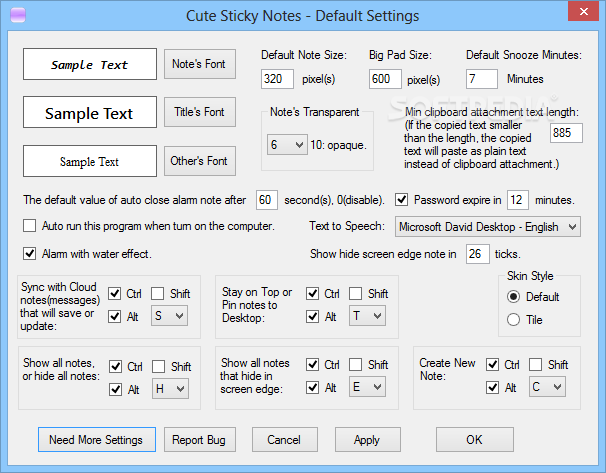Screen dimensions: 606x473
Task: Open the Note's Font chooser
Action: click(200, 64)
